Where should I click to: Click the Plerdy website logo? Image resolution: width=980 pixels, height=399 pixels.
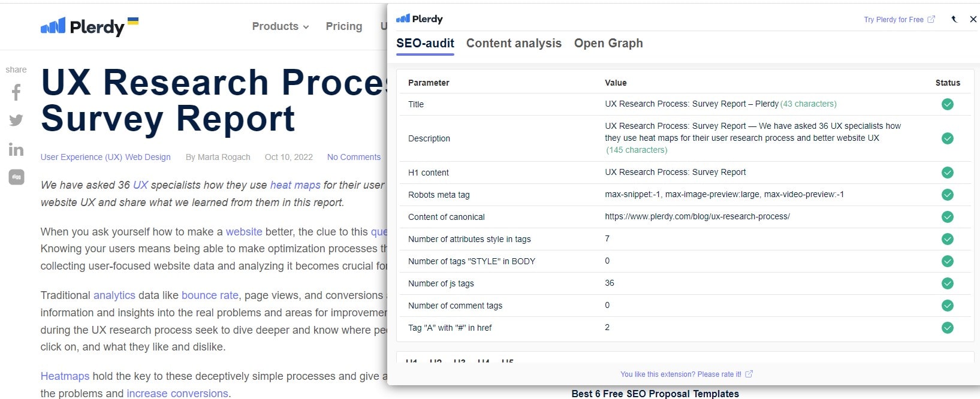pos(89,26)
